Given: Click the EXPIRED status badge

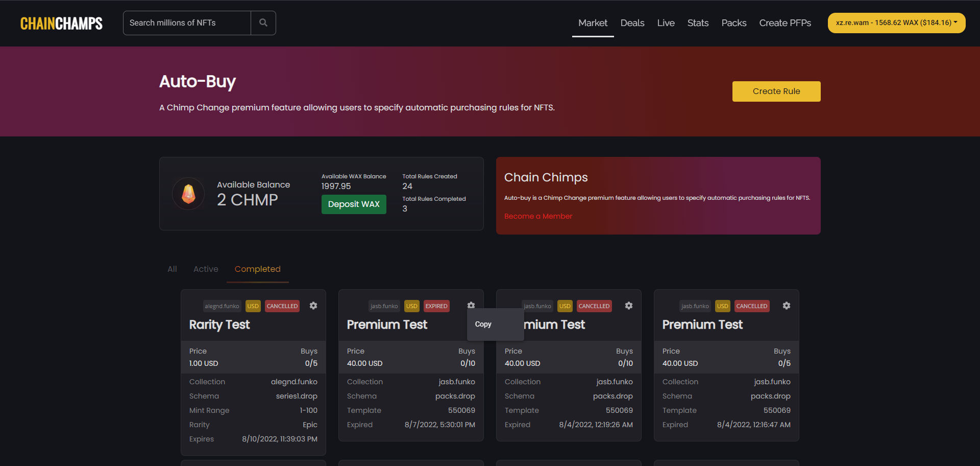Looking at the screenshot, I should tap(436, 306).
